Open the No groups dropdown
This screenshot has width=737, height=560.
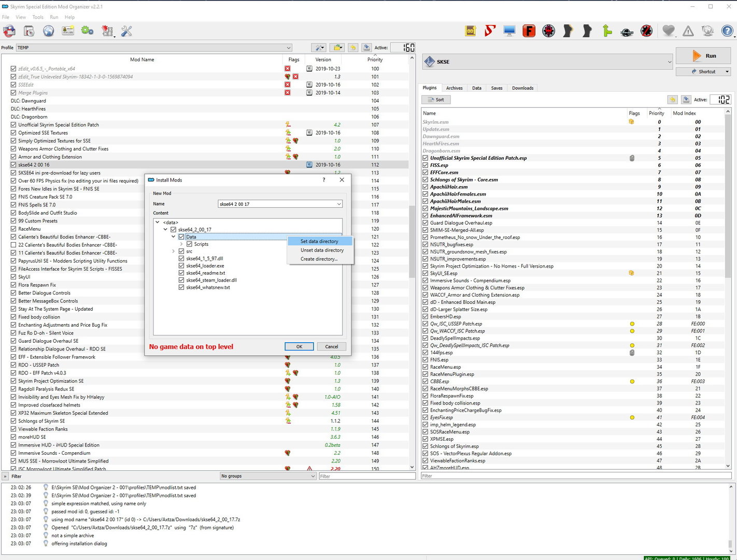(268, 476)
